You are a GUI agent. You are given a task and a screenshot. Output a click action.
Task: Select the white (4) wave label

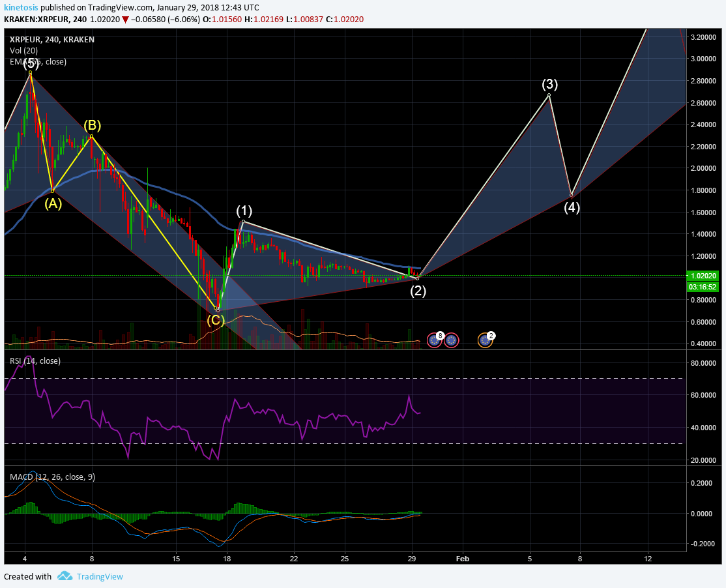point(572,207)
